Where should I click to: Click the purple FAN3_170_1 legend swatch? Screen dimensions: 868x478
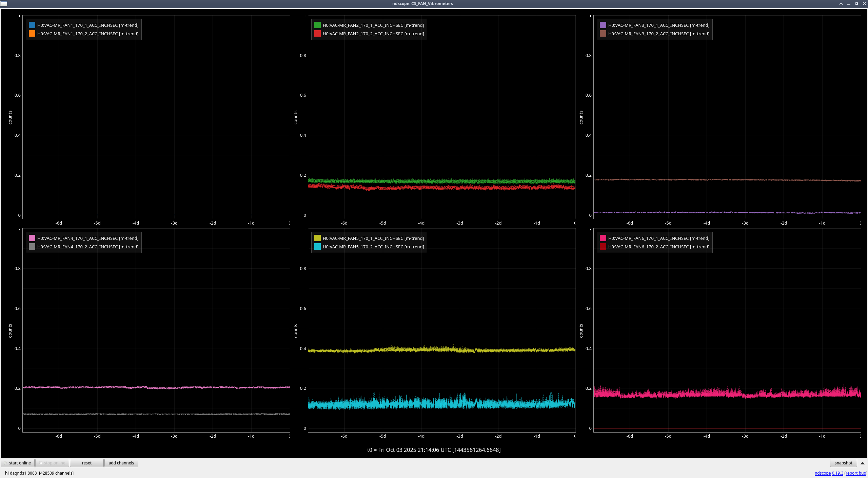pos(603,25)
